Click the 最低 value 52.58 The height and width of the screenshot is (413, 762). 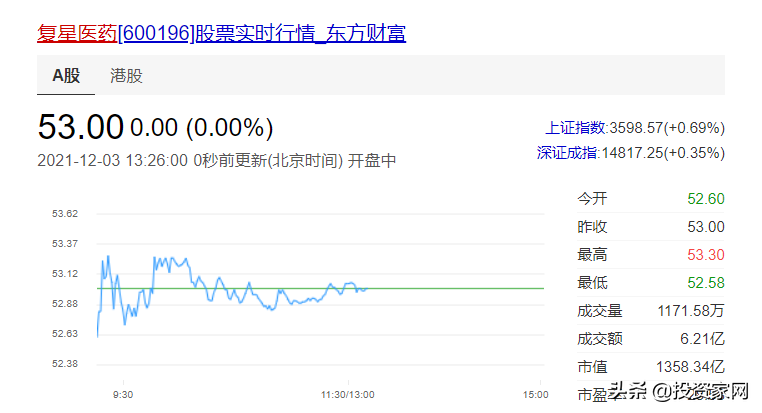click(706, 283)
